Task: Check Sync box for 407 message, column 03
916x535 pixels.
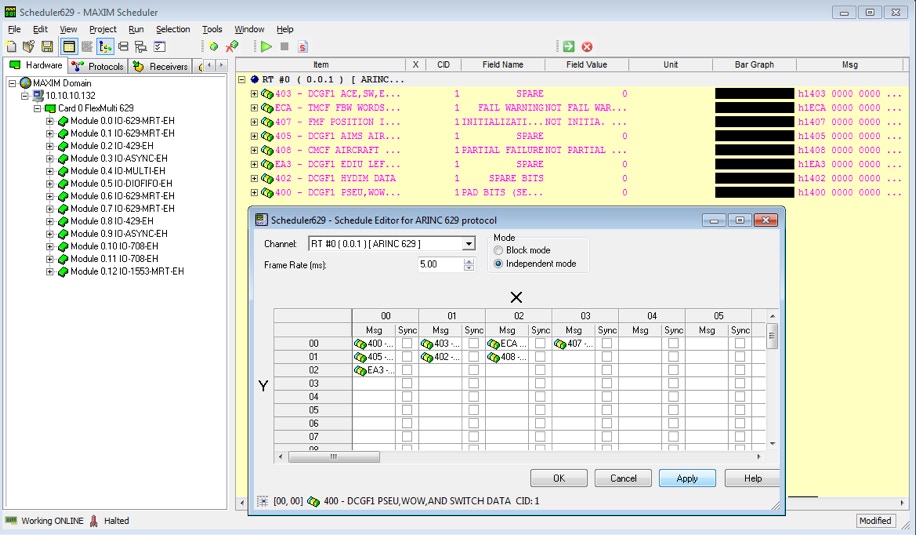Action: (x=607, y=343)
